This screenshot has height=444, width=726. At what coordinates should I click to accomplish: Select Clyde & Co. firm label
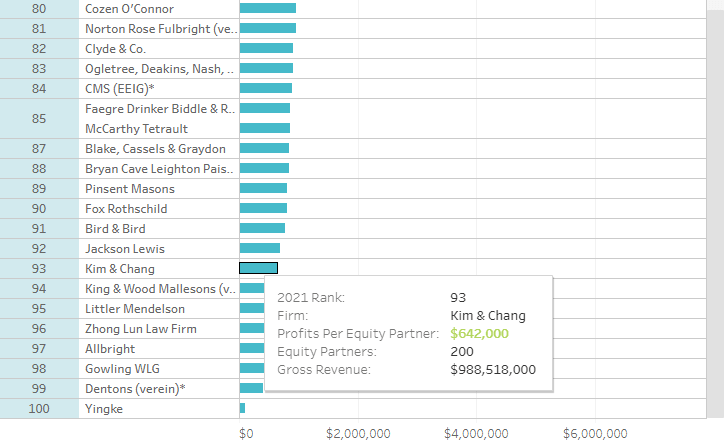pyautogui.click(x=115, y=49)
